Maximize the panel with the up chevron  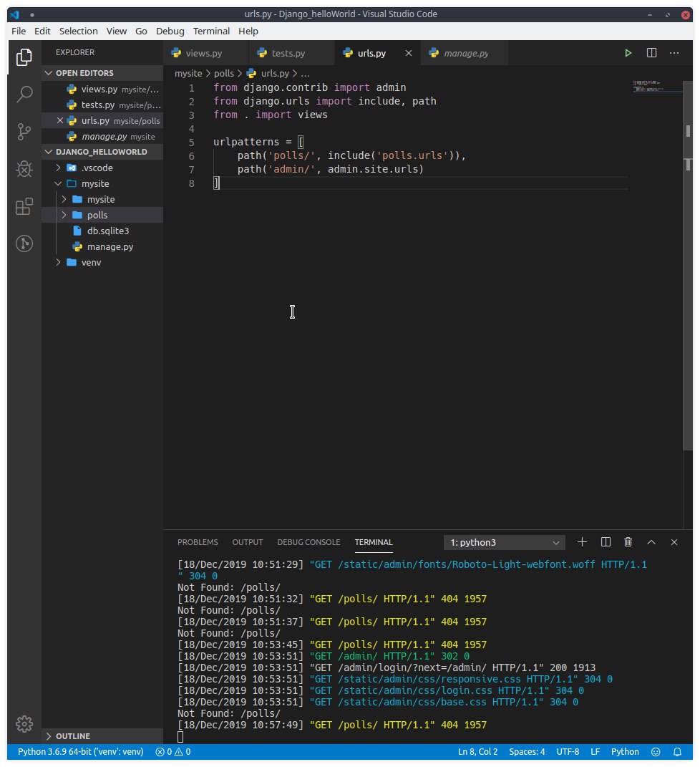[651, 542]
